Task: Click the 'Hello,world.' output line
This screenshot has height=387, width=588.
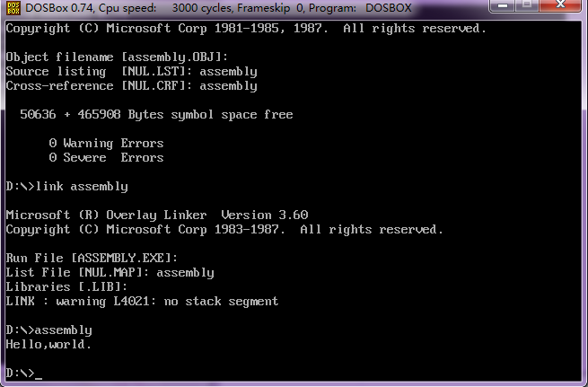Action: [x=48, y=344]
